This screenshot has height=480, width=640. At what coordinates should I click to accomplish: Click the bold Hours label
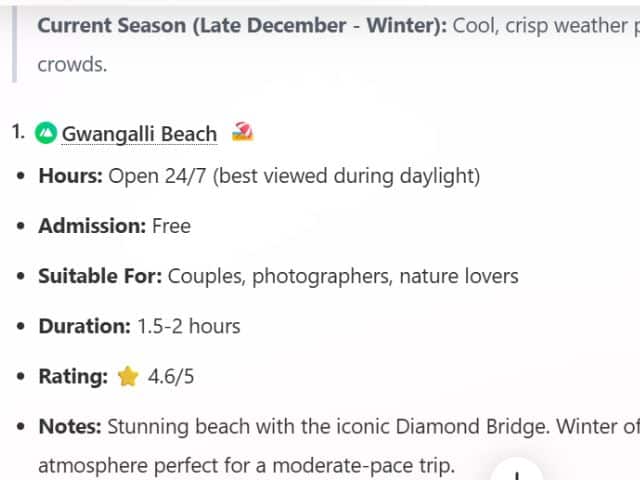[70, 176]
